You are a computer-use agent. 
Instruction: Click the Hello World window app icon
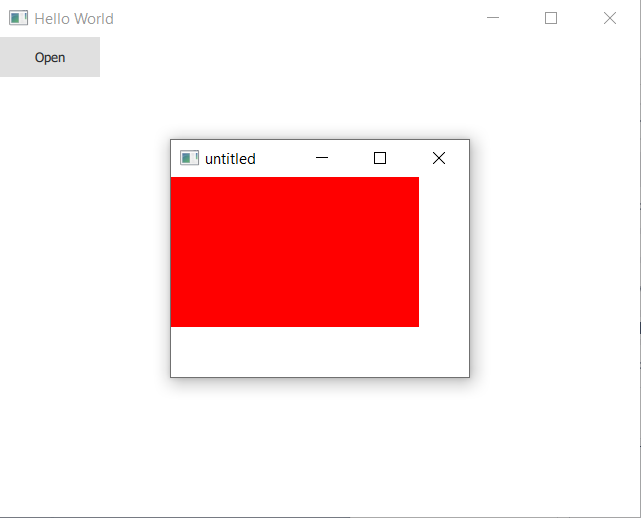pyautogui.click(x=18, y=18)
